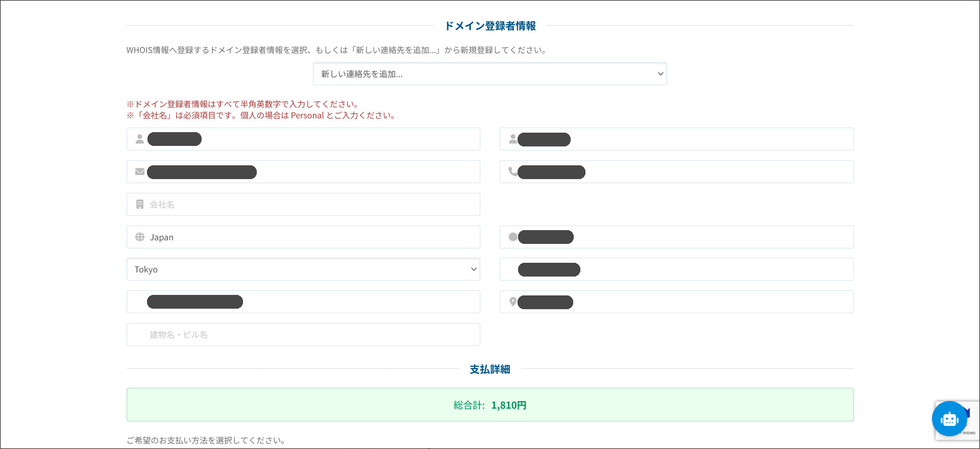Click the phone handset icon
Viewport: 980px width, 449px height.
coord(512,171)
